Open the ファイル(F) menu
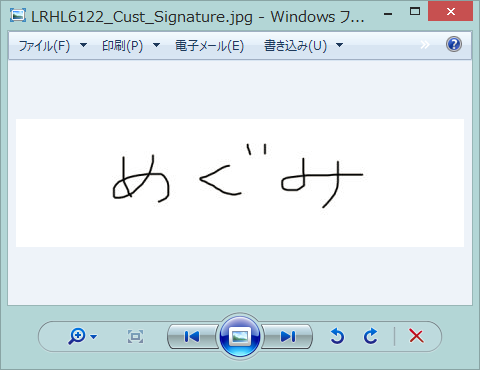Image resolution: width=480 pixels, height=370 pixels. (44, 45)
